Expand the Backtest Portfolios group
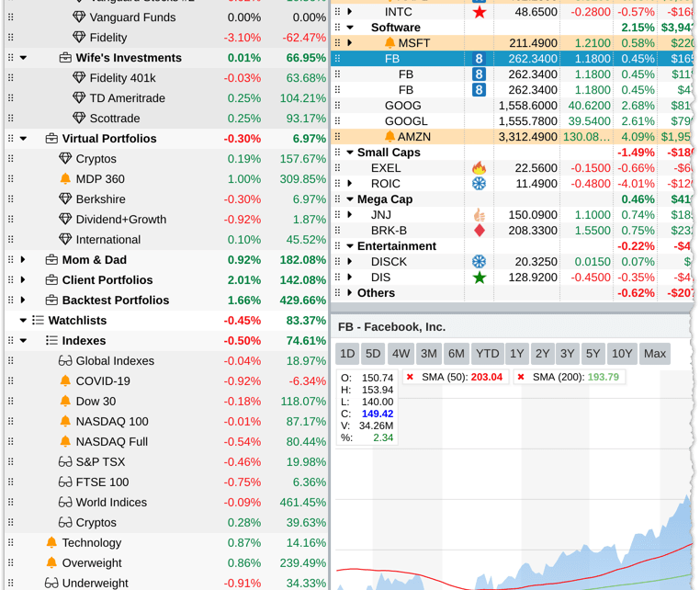Image resolution: width=700 pixels, height=590 pixels. click(23, 301)
